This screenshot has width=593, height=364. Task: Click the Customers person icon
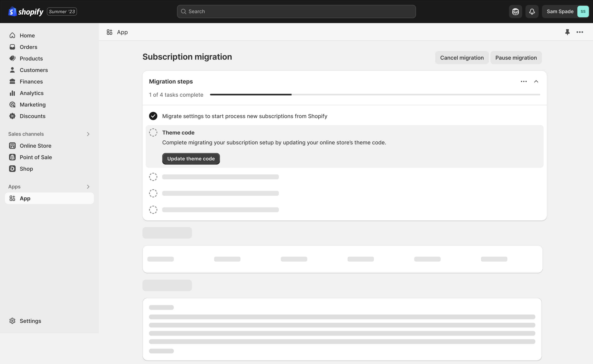coord(13,70)
